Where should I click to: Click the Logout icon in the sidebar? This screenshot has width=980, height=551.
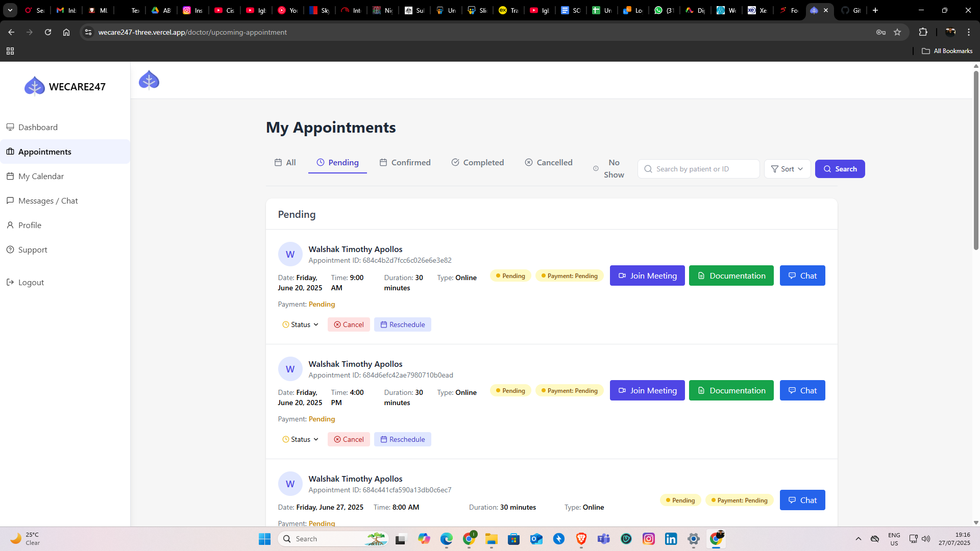coord(9,282)
